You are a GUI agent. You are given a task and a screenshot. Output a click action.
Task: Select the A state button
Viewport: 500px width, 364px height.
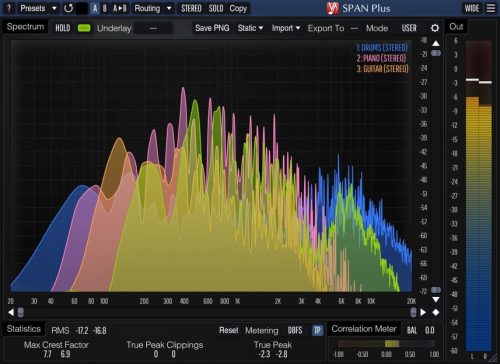click(x=95, y=8)
